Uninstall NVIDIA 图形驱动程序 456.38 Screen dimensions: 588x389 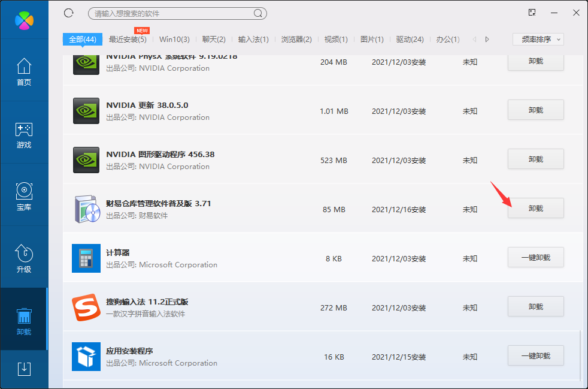[536, 159]
